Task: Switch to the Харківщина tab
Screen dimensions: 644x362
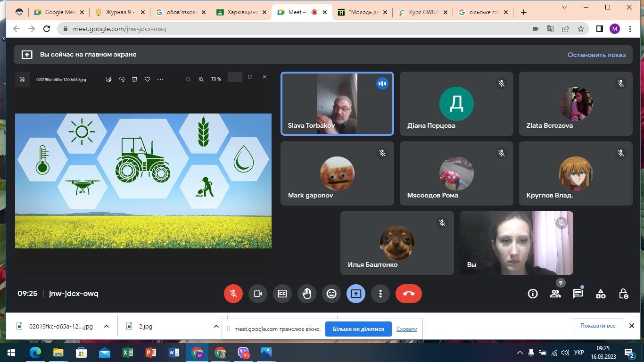Action: click(240, 12)
